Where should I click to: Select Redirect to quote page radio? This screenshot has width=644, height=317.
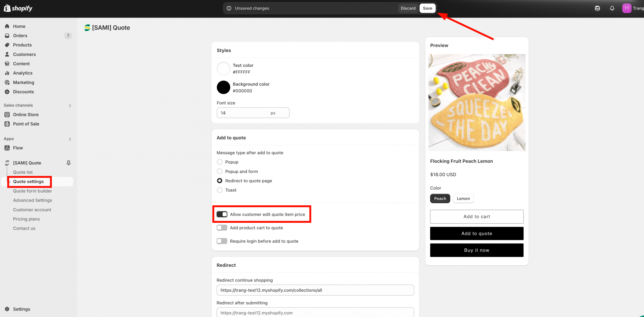220,181
